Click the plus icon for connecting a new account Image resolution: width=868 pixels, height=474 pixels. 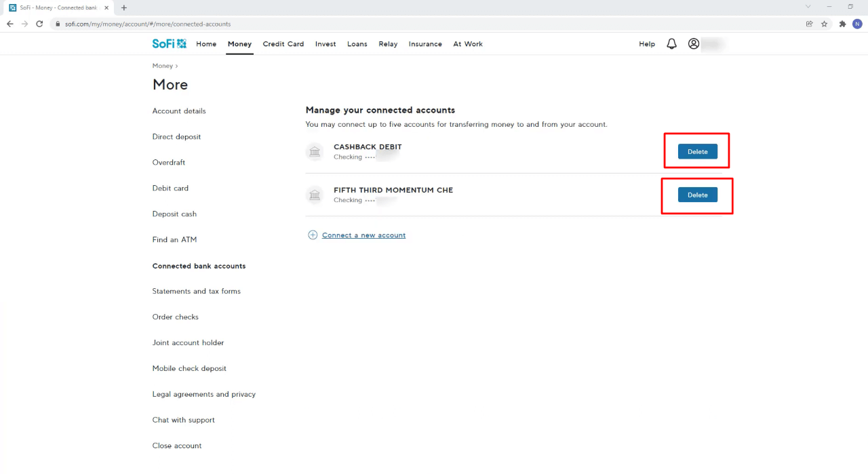pyautogui.click(x=313, y=235)
